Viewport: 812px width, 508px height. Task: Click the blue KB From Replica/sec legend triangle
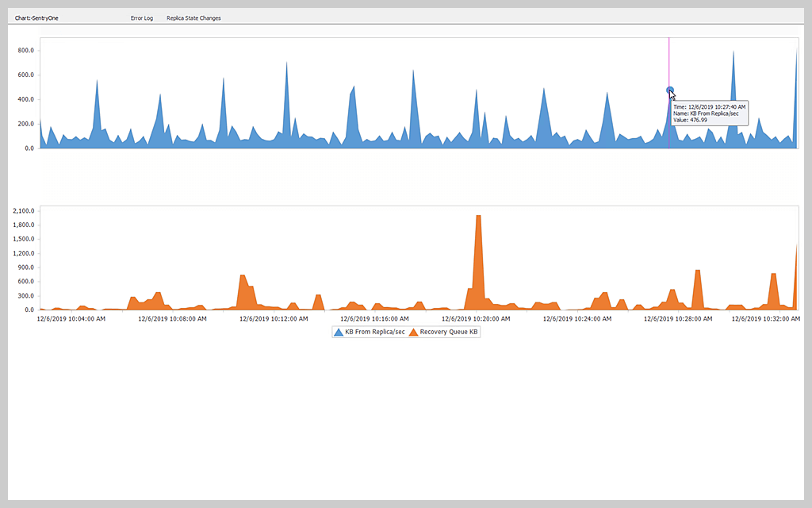(x=339, y=332)
